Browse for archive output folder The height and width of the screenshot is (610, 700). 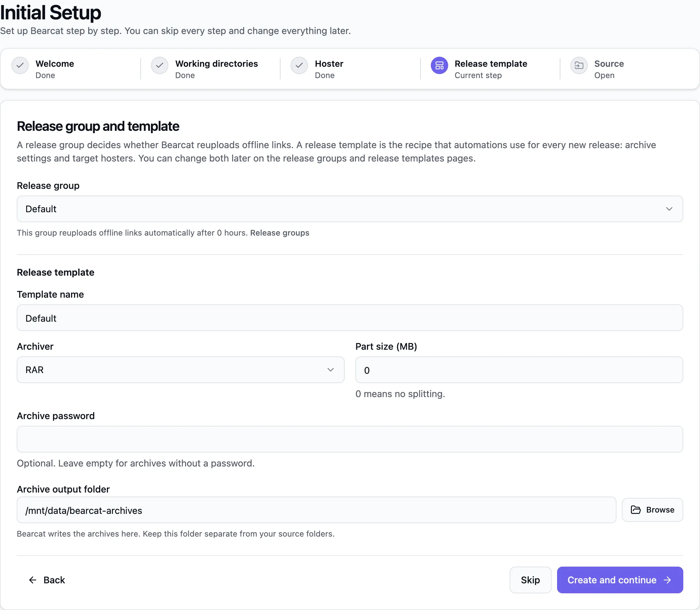coord(652,510)
